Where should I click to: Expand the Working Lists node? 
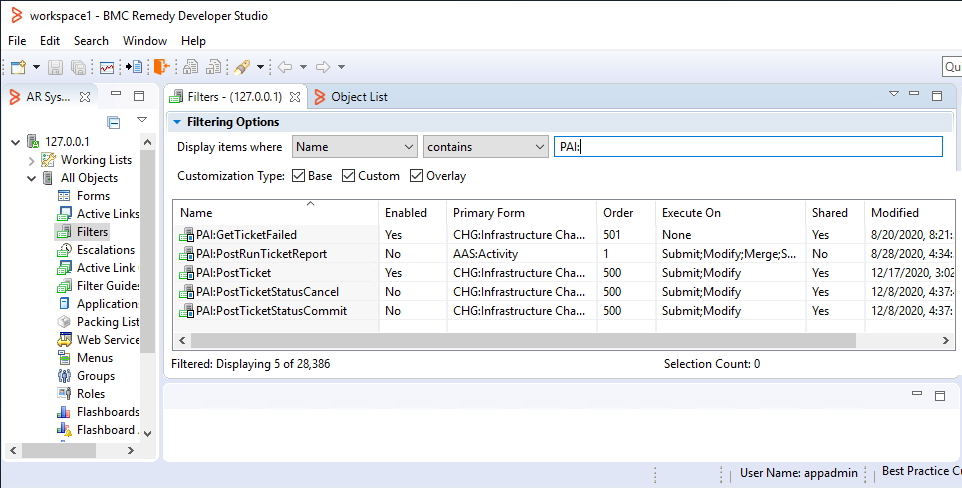click(31, 161)
